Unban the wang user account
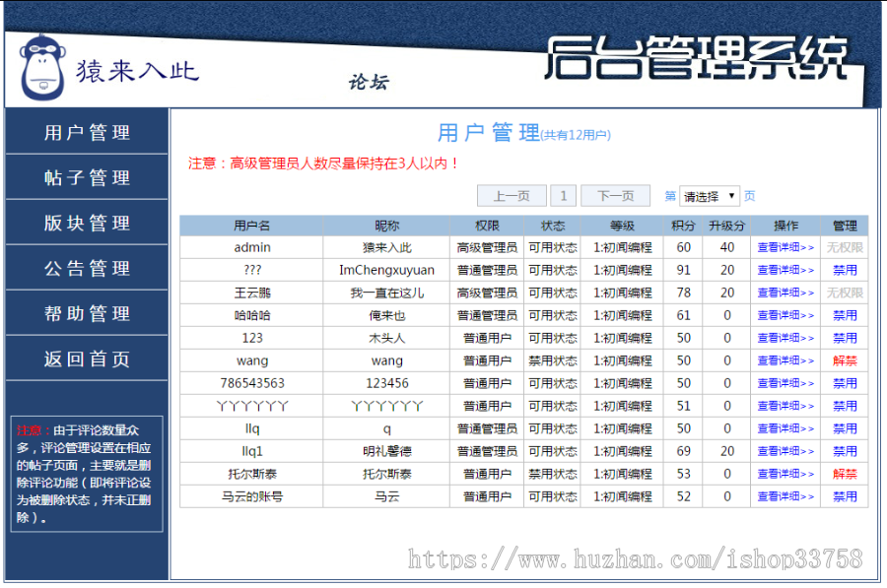The width and height of the screenshot is (887, 588). click(x=845, y=360)
